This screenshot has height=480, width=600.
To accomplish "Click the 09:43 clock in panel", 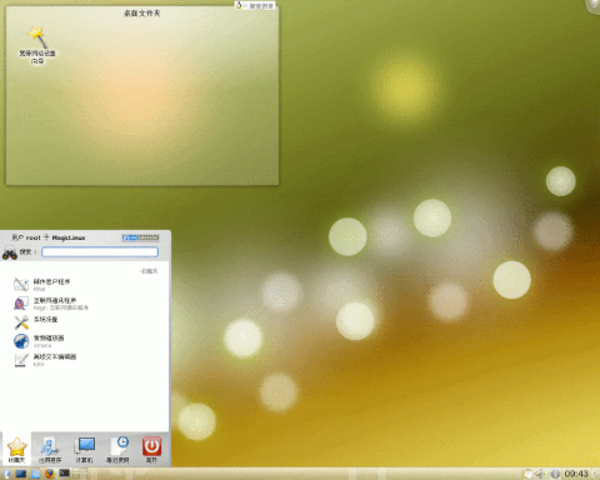I will 576,474.
